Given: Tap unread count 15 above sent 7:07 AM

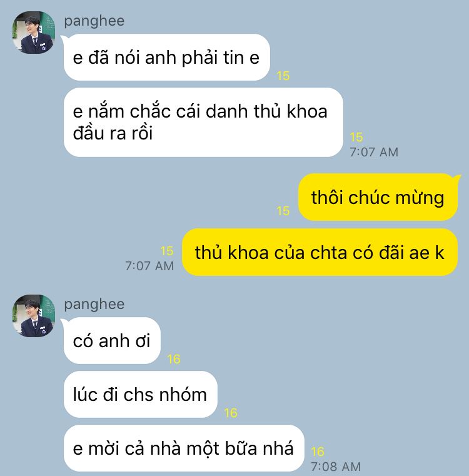Looking at the screenshot, I should click(167, 251).
